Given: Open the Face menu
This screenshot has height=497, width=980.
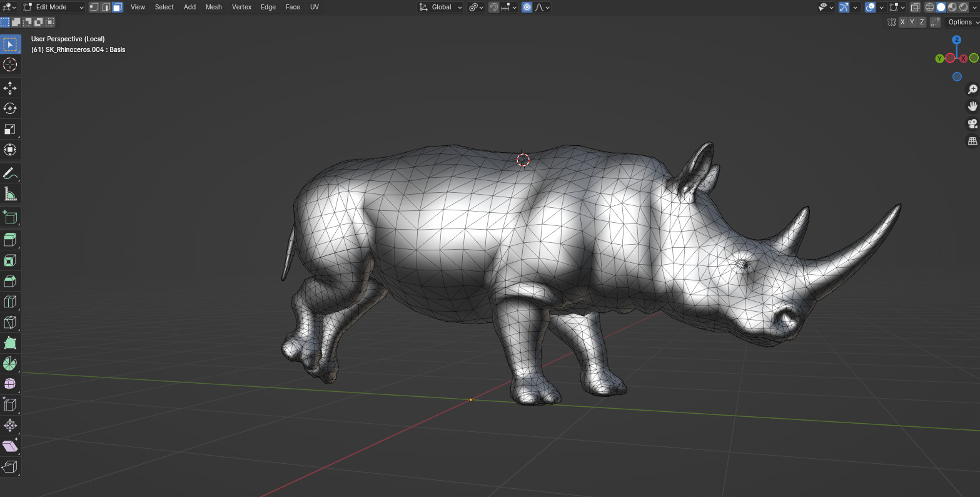Looking at the screenshot, I should coord(293,7).
